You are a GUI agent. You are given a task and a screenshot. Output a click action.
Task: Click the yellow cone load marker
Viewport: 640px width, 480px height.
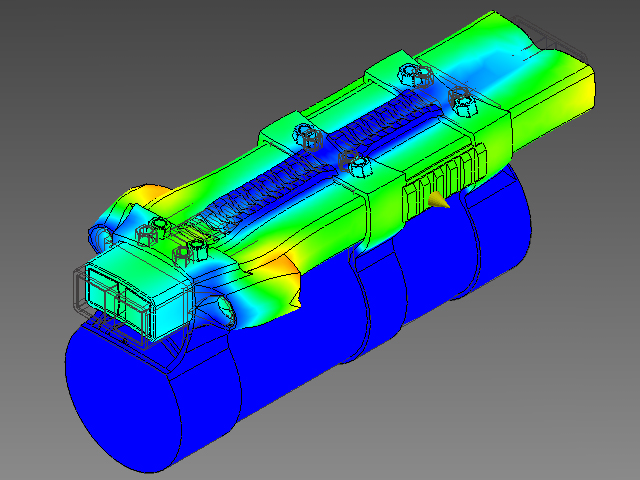coord(436,203)
